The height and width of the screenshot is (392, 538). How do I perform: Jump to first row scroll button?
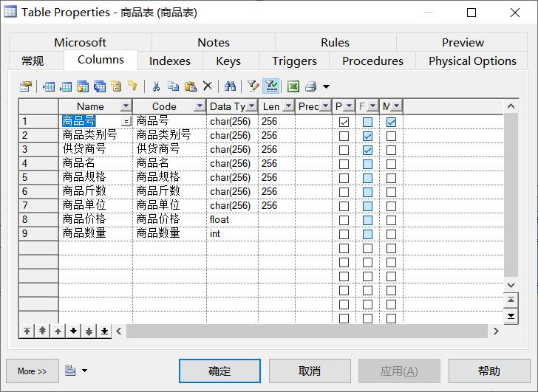tap(511, 300)
